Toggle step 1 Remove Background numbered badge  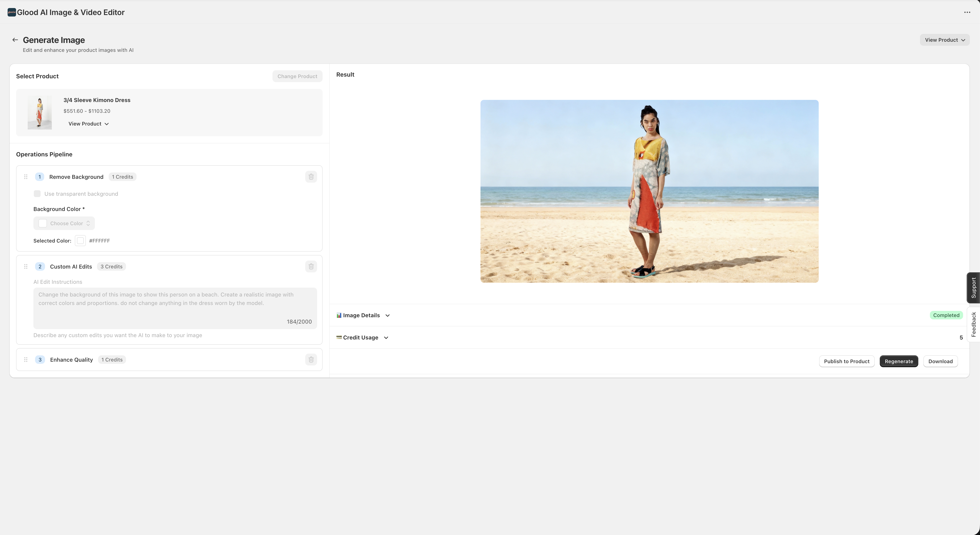[39, 177]
